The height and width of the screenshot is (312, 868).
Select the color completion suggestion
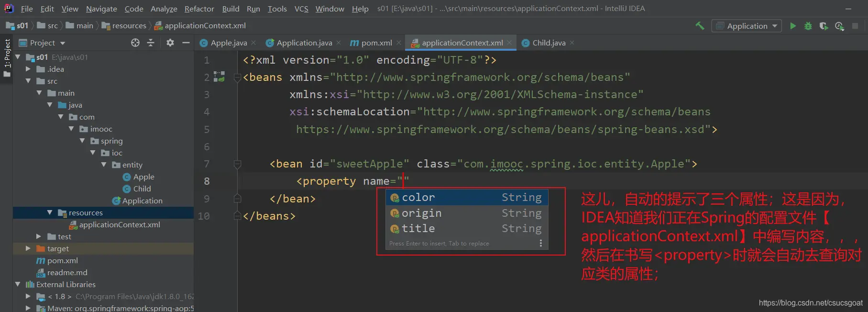pyautogui.click(x=467, y=198)
